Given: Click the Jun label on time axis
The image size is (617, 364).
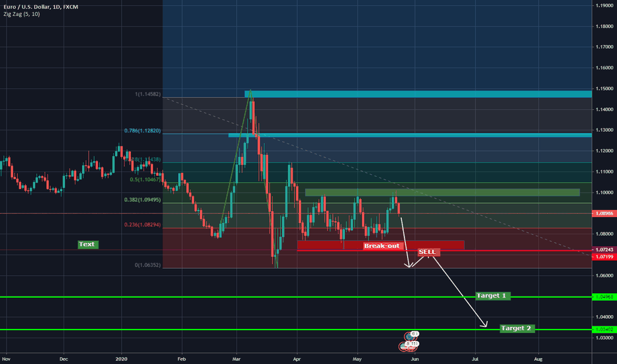Looking at the screenshot, I should tap(414, 359).
